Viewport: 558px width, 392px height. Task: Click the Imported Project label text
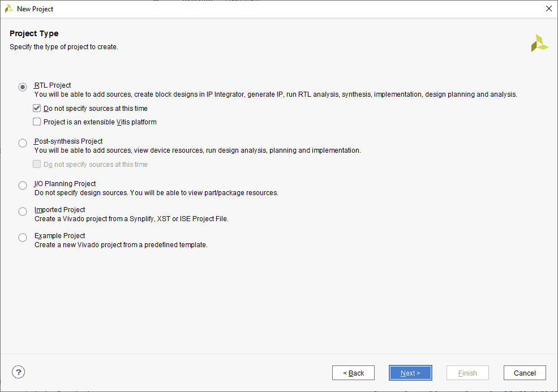60,209
